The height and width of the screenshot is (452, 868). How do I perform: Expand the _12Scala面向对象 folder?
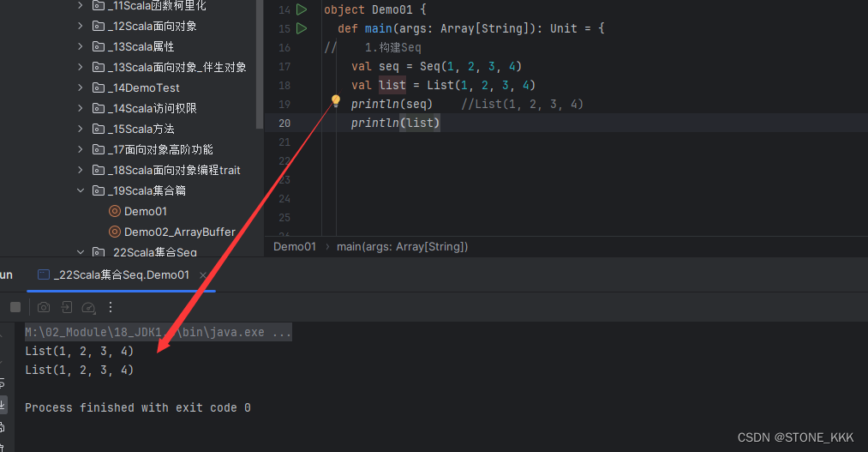81,26
